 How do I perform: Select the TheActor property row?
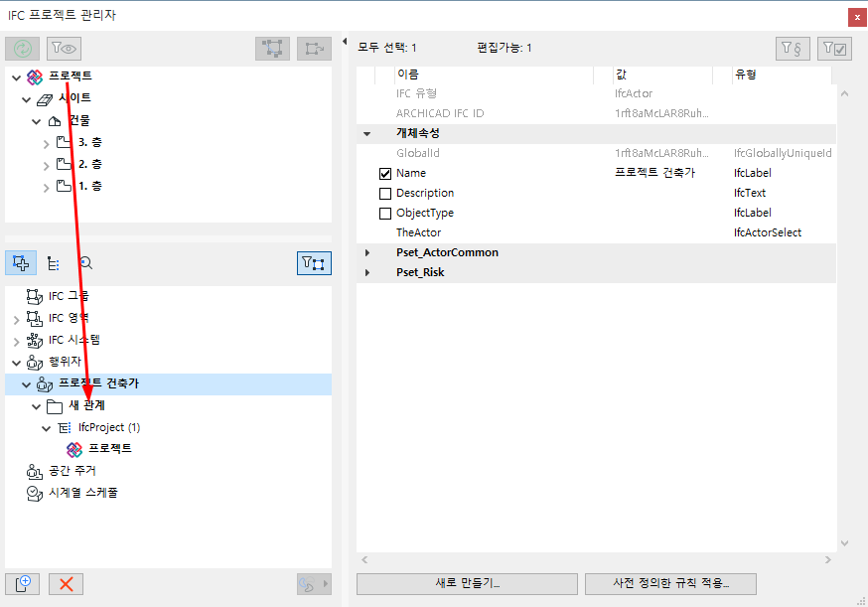596,232
